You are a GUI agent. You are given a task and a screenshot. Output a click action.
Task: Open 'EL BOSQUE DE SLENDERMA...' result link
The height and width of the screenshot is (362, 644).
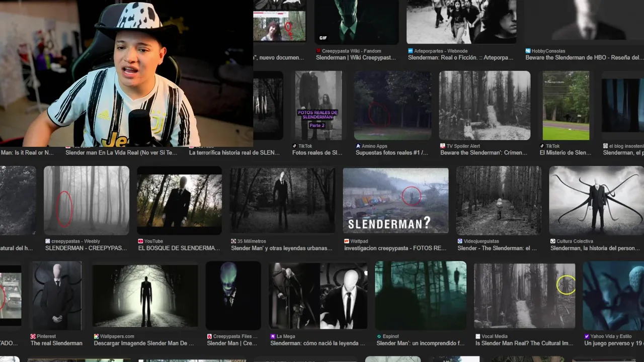[179, 248]
